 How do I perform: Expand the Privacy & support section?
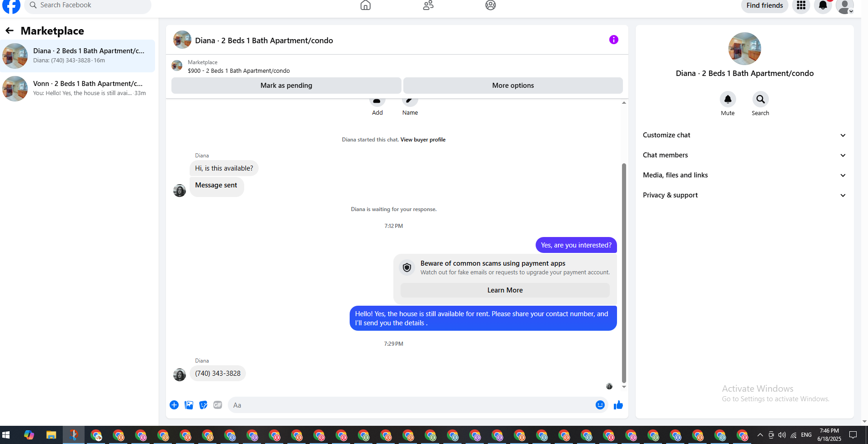pyautogui.click(x=744, y=195)
